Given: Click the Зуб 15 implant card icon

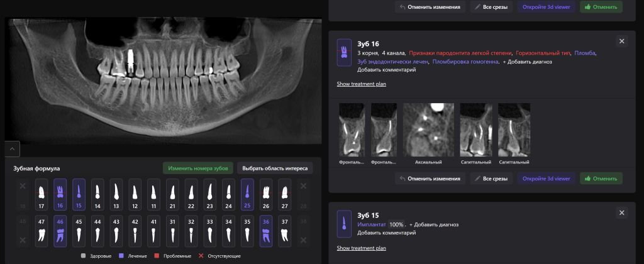Looking at the screenshot, I should click(344, 223).
